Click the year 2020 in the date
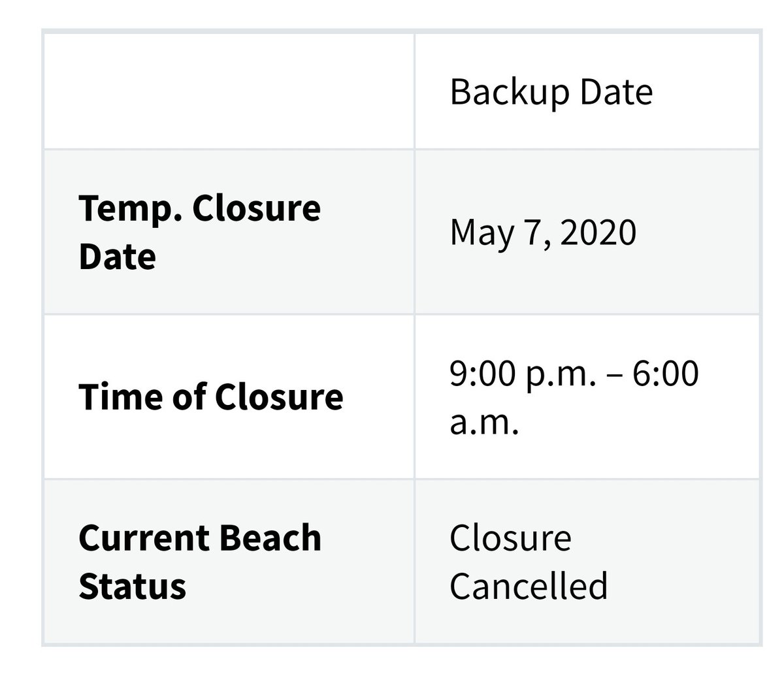784x678 pixels. click(598, 232)
